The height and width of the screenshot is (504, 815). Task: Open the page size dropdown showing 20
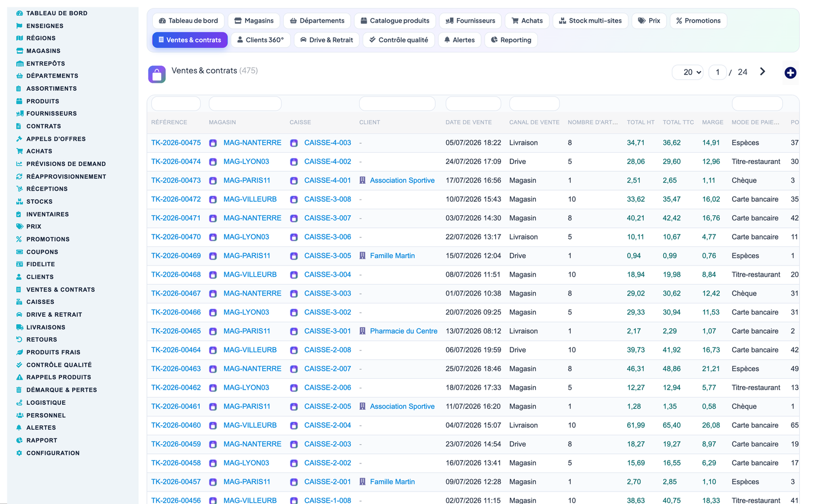point(688,72)
